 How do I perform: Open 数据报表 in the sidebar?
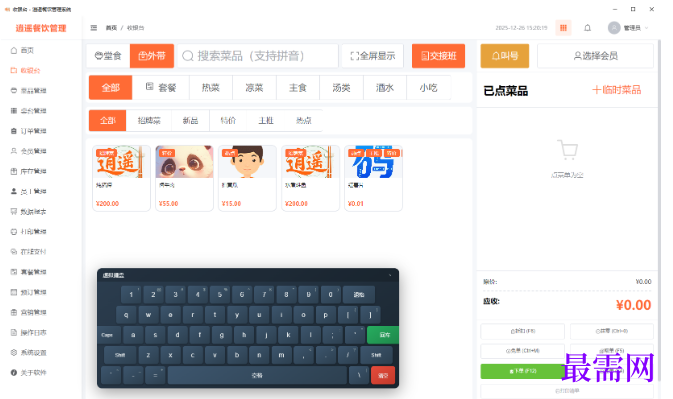click(28, 212)
